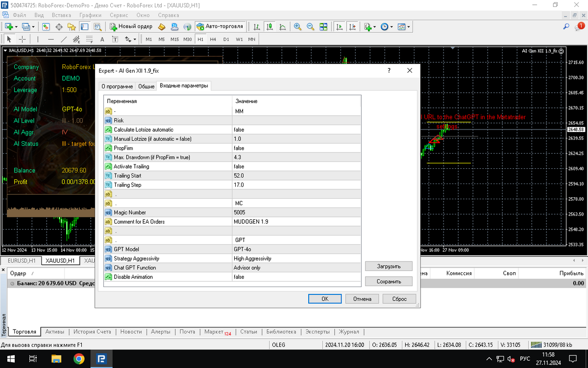Switch timeframe to H4
The image size is (588, 368).
click(213, 39)
